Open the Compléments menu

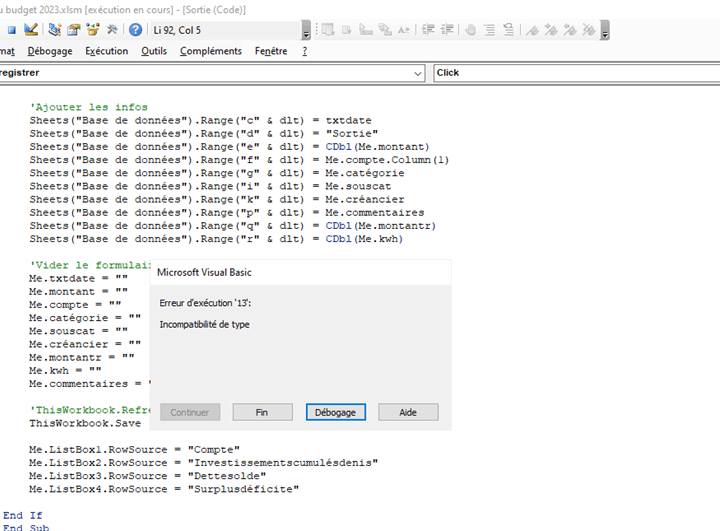pos(211,51)
